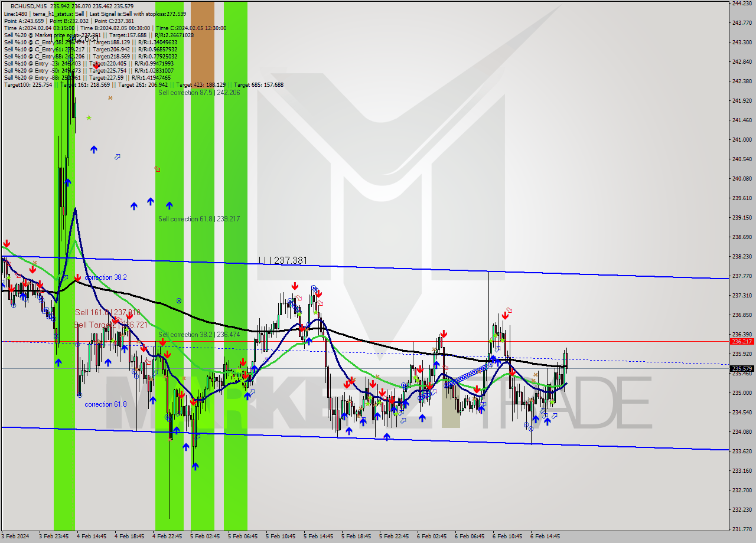The width and height of the screenshot is (756, 543).
Task: Select 'Sell correction 38.2 | 236.474' label
Action: point(199,335)
